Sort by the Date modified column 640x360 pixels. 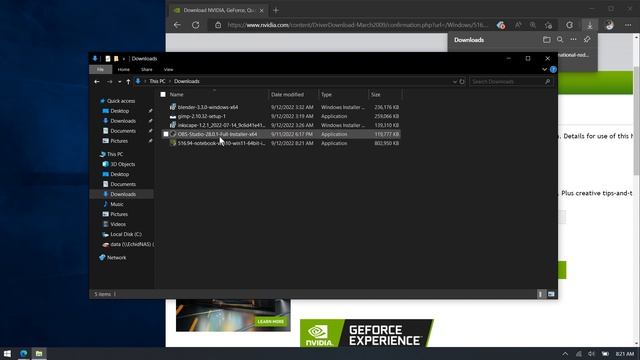287,94
